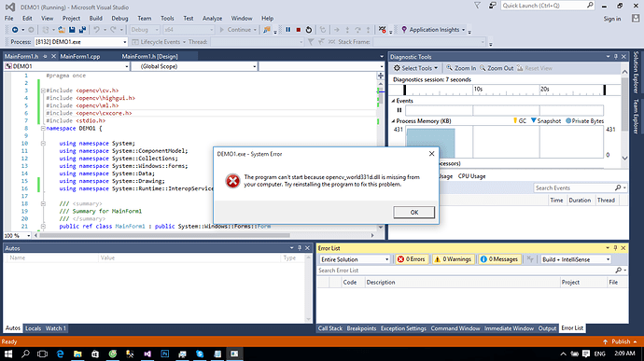Screen dimensions: 644x361
Task: Toggle the 0 Warnings filter
Action: [453, 259]
